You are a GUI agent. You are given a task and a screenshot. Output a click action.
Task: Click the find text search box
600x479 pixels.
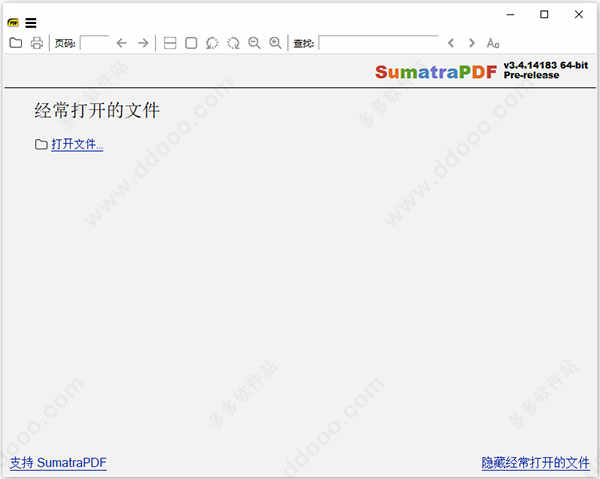coord(378,43)
